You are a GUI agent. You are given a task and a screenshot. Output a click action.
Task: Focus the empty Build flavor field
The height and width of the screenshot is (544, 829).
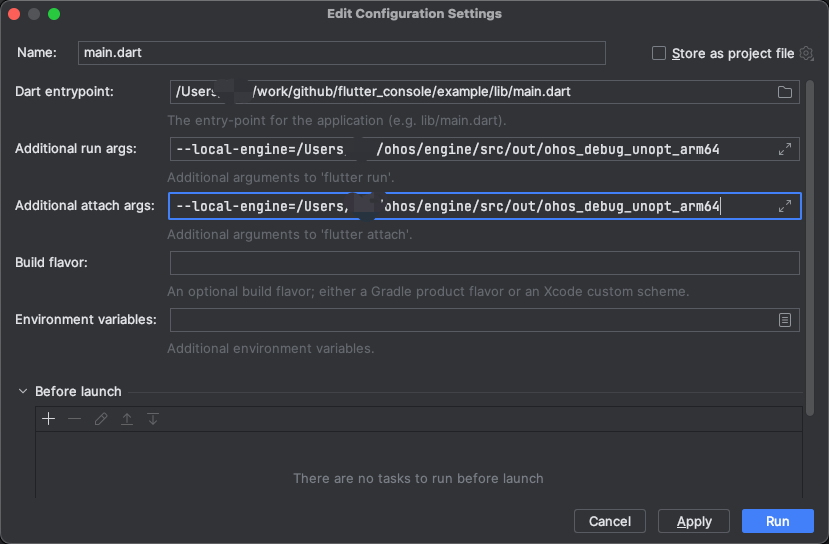click(484, 263)
